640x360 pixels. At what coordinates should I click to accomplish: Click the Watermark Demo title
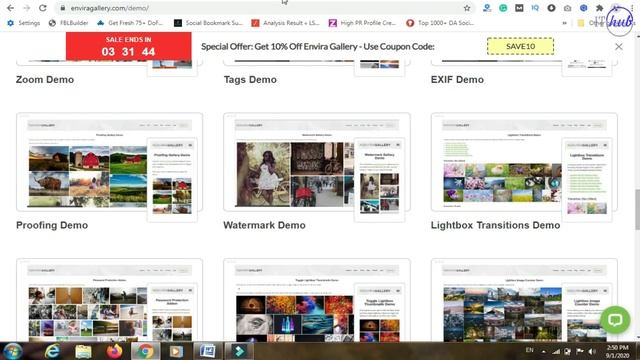264,225
